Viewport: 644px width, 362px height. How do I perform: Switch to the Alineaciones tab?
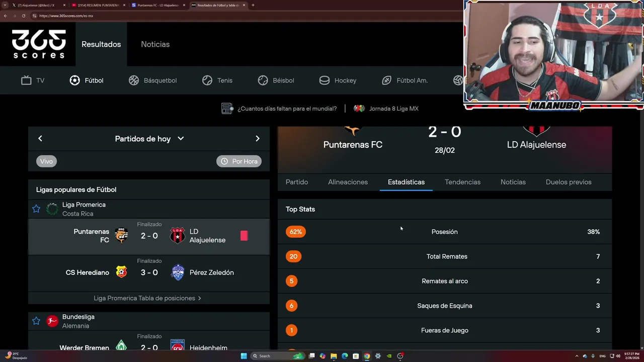348,182
